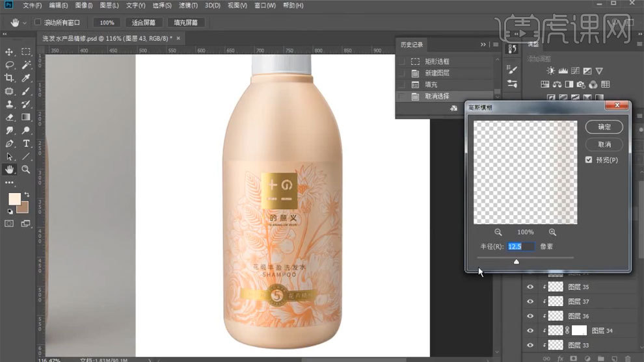Select the Healing Brush patch tool

(9, 91)
